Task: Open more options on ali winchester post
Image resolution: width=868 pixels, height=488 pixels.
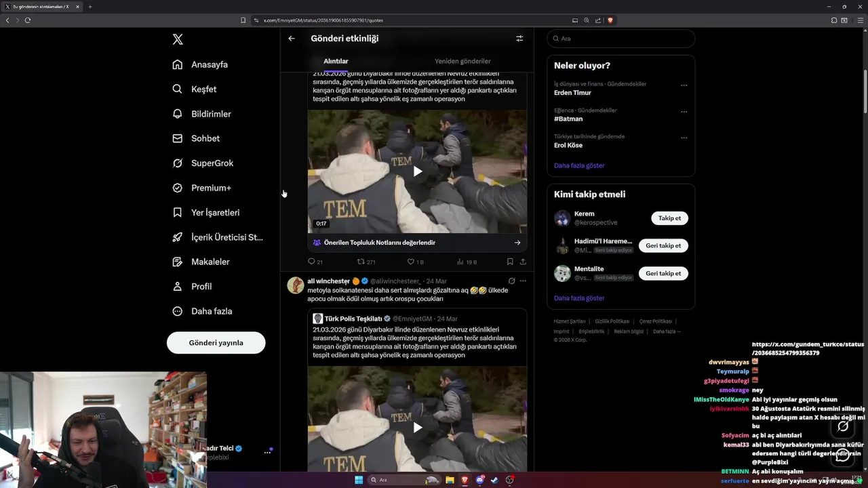Action: click(x=523, y=281)
